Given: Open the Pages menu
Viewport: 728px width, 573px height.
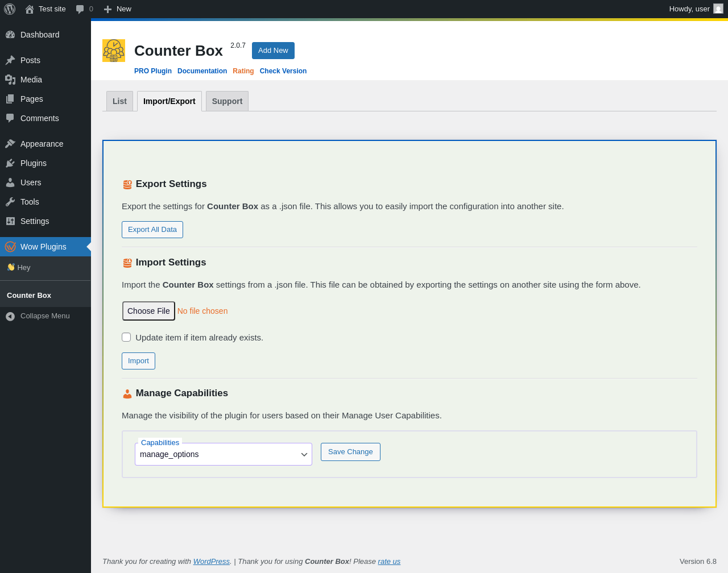Looking at the screenshot, I should [x=45, y=99].
